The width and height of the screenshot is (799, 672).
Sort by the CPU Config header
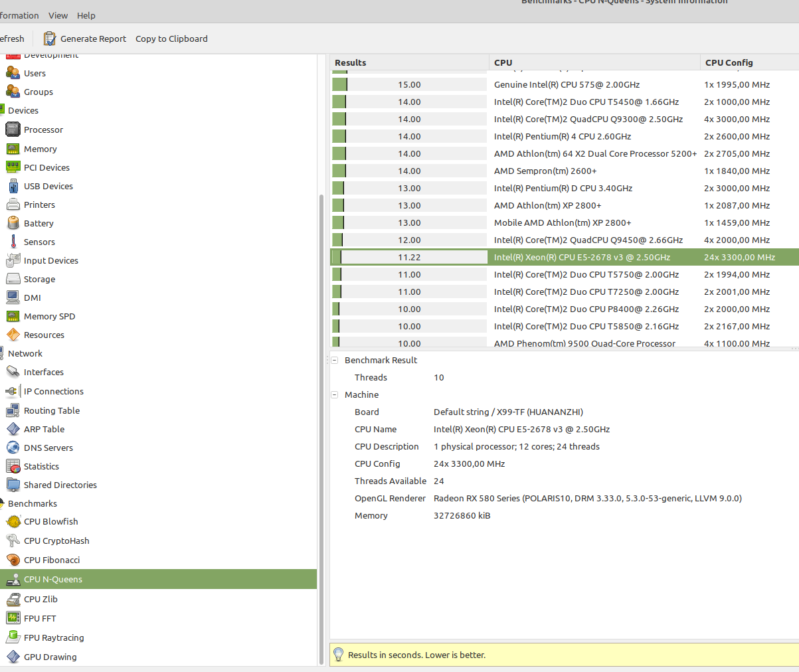[749, 62]
